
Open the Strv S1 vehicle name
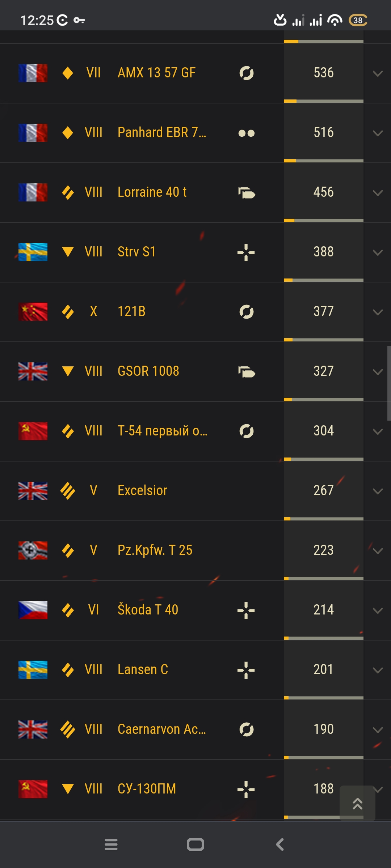coord(136,252)
